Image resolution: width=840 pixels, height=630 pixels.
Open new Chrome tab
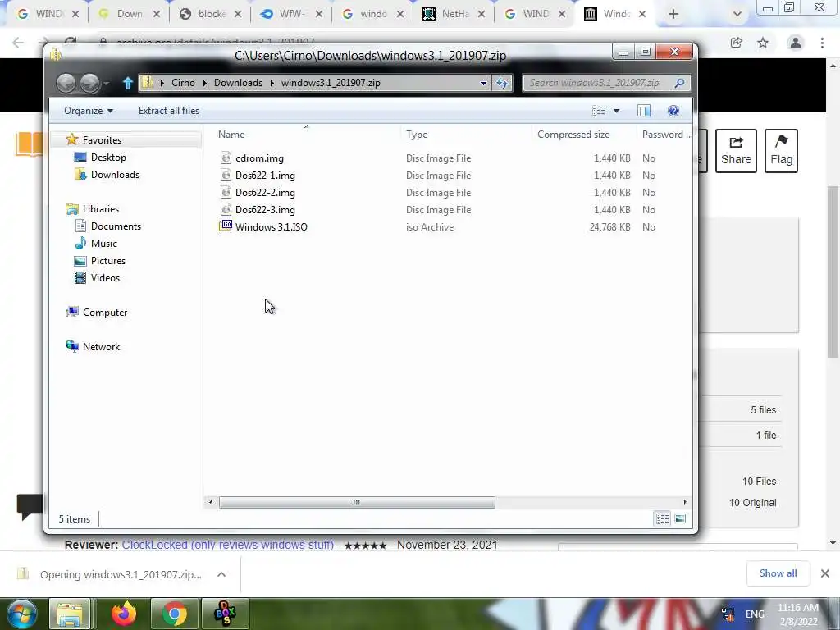click(x=673, y=15)
